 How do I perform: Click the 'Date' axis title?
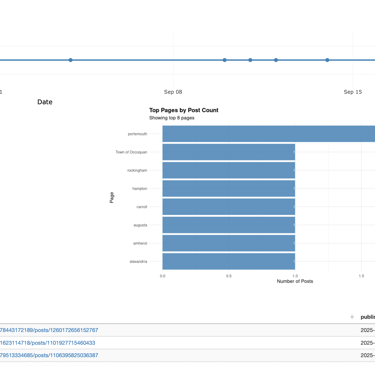(45, 102)
